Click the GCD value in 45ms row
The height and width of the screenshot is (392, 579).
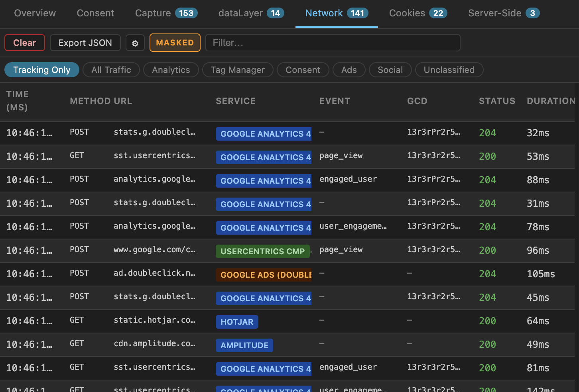[433, 297]
